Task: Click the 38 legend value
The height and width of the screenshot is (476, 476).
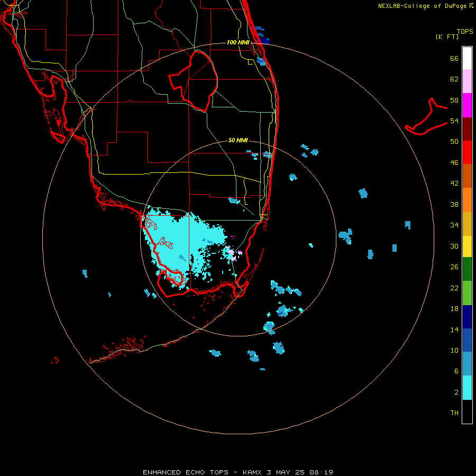Action: (454, 204)
